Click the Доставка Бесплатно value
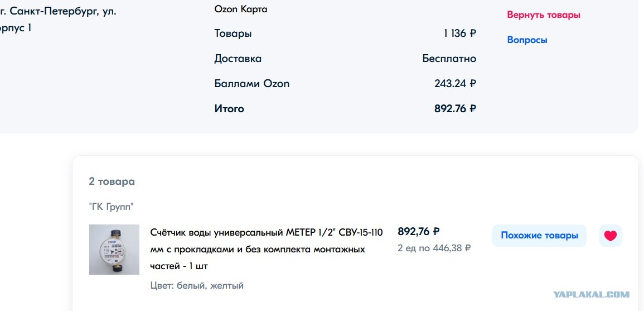 click(449, 59)
